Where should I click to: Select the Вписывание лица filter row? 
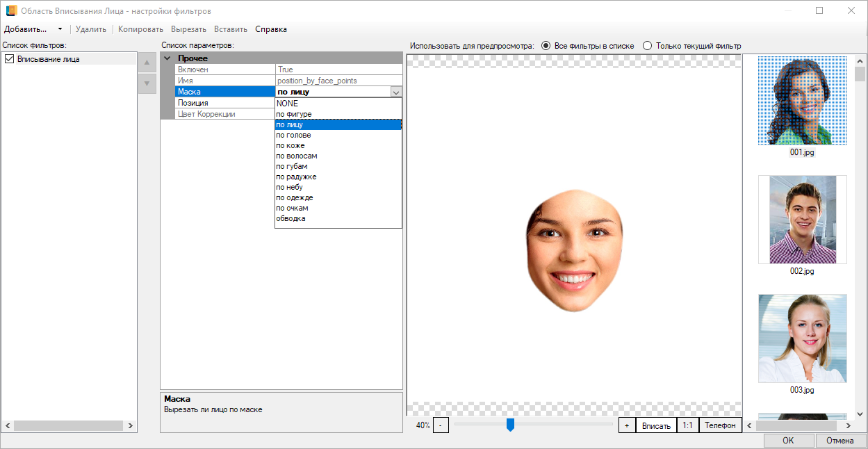tap(69, 59)
